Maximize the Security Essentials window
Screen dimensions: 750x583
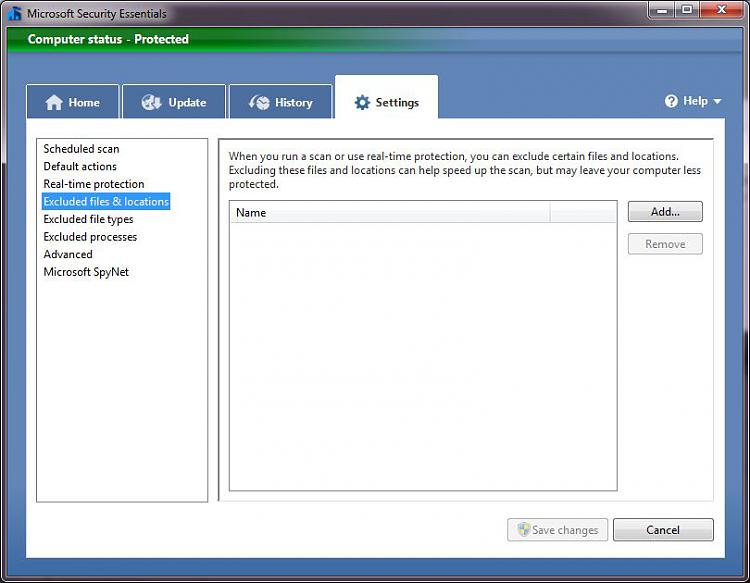coord(687,10)
